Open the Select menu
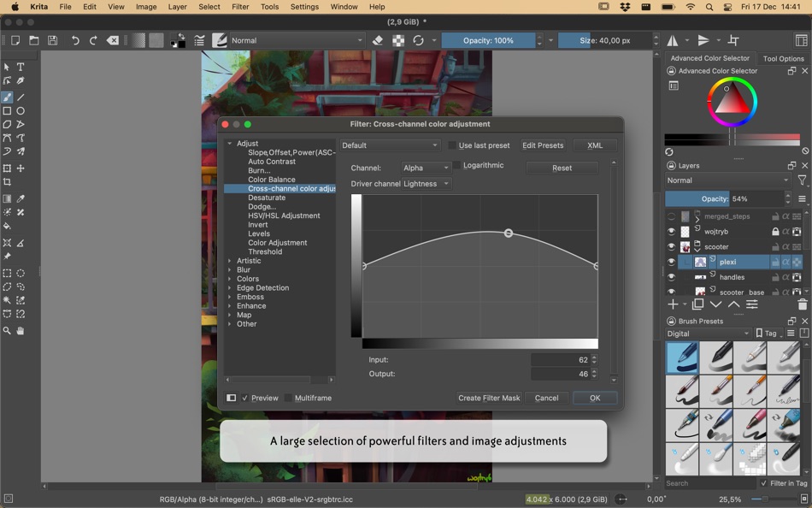The width and height of the screenshot is (812, 508). click(209, 7)
